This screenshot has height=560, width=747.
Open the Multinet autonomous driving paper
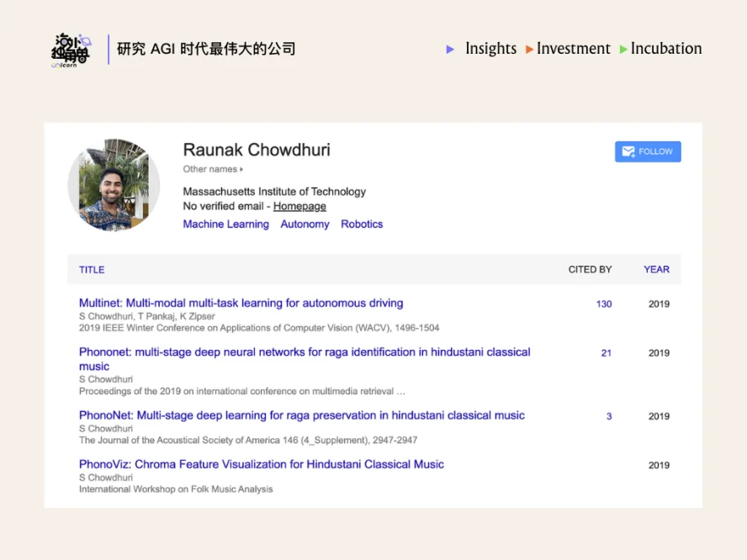[241, 304]
